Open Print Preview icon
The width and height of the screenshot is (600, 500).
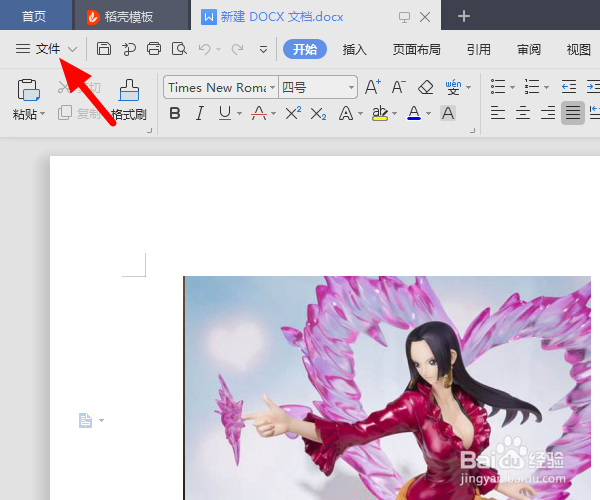pyautogui.click(x=179, y=49)
